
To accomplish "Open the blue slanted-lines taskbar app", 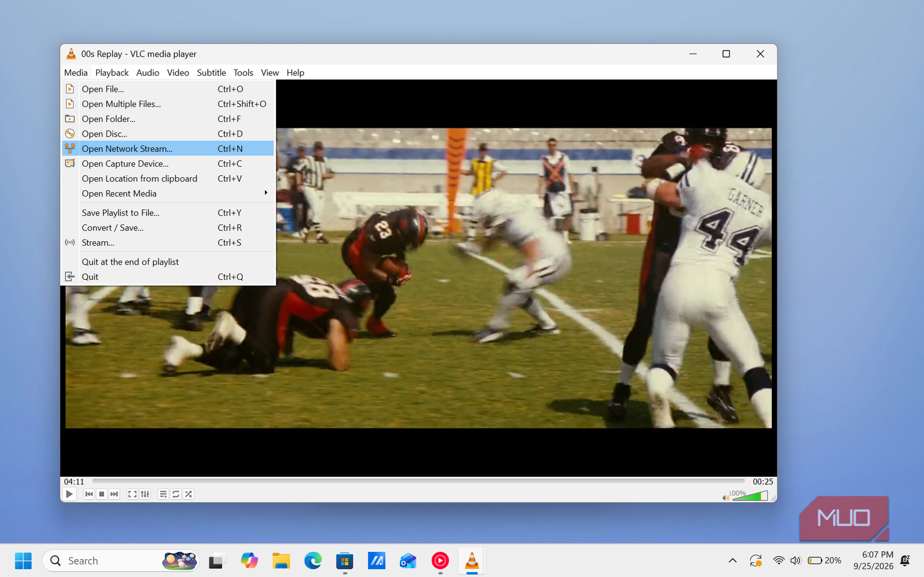I will 376,560.
